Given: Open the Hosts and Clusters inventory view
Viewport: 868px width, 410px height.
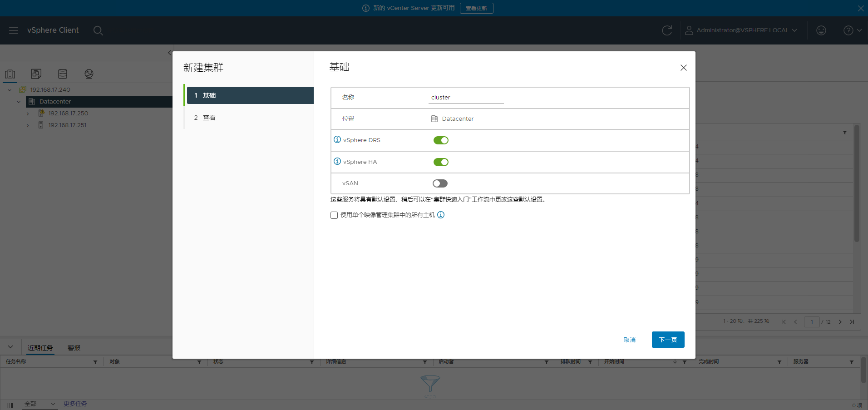Looking at the screenshot, I should (10, 74).
